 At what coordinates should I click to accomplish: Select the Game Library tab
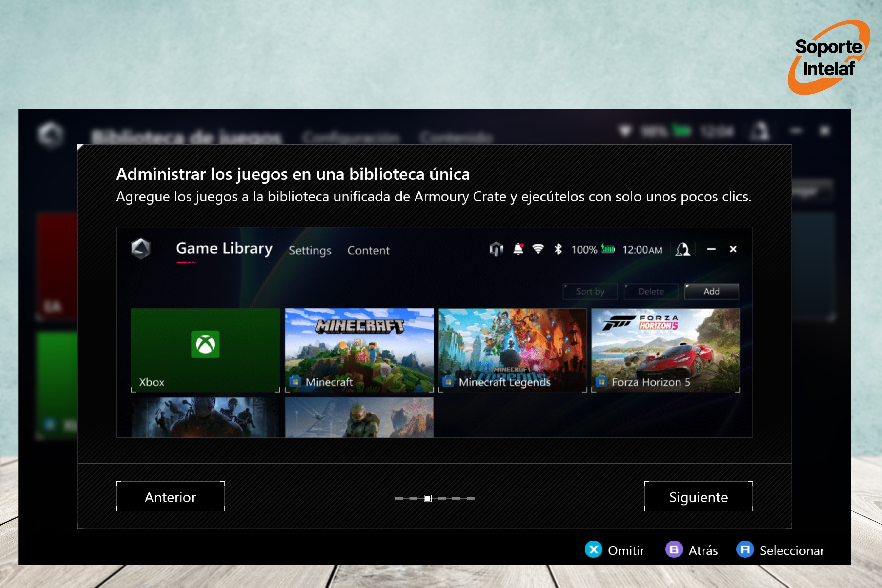click(x=224, y=249)
